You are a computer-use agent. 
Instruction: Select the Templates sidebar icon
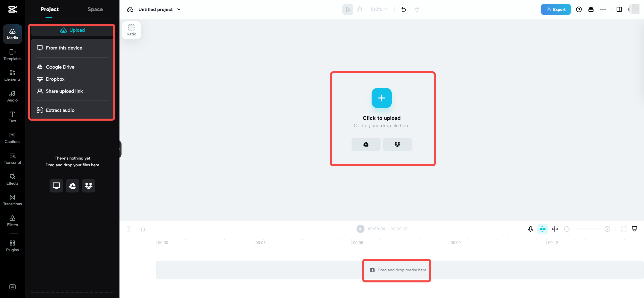pos(12,55)
